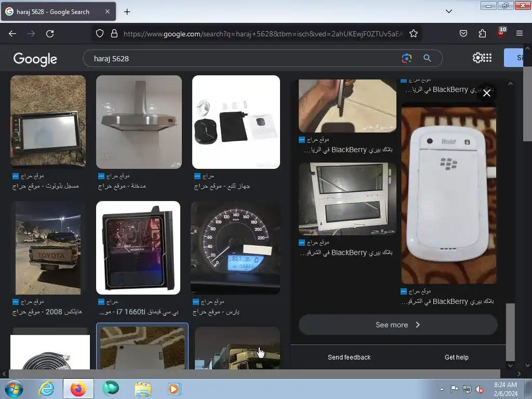532x399 pixels.
Task: Open the tracking device kit thumbnail
Action: pos(236,122)
